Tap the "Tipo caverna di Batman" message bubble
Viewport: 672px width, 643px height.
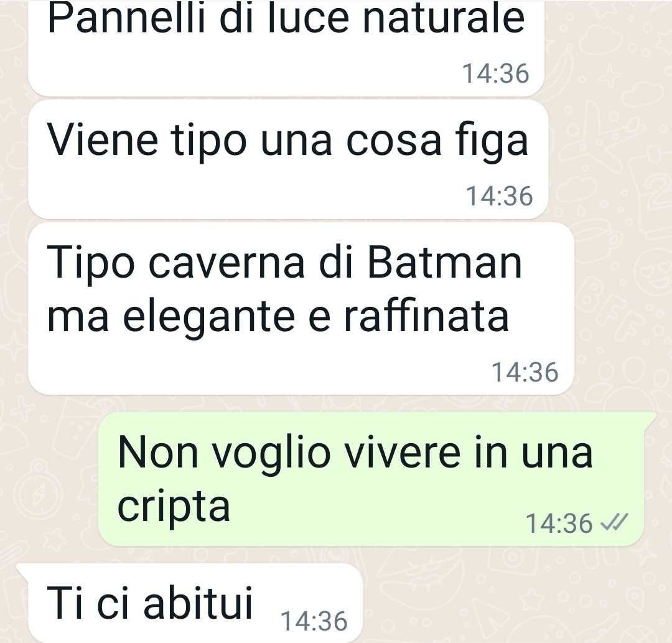(x=301, y=308)
